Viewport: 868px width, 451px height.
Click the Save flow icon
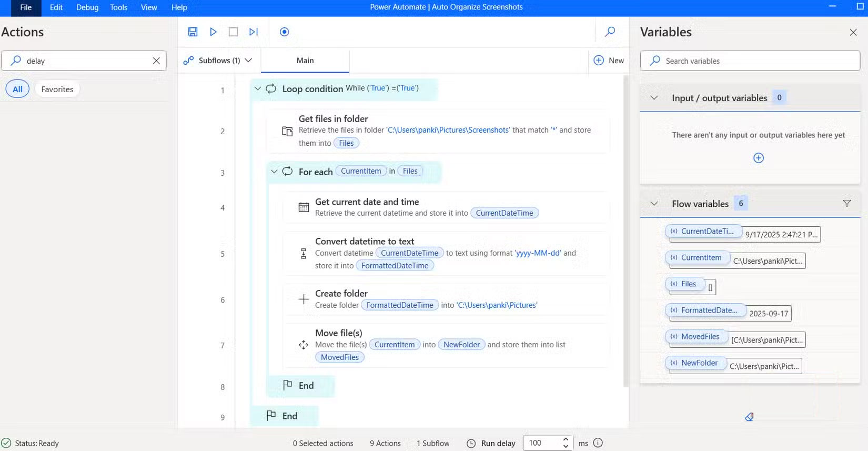click(x=193, y=32)
